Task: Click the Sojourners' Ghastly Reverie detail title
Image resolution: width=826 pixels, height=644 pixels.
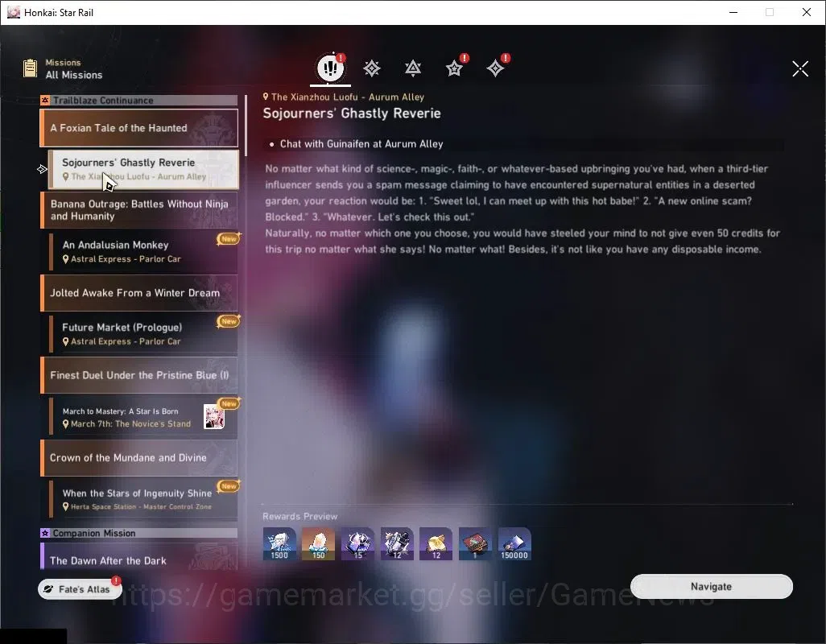Action: tap(352, 114)
